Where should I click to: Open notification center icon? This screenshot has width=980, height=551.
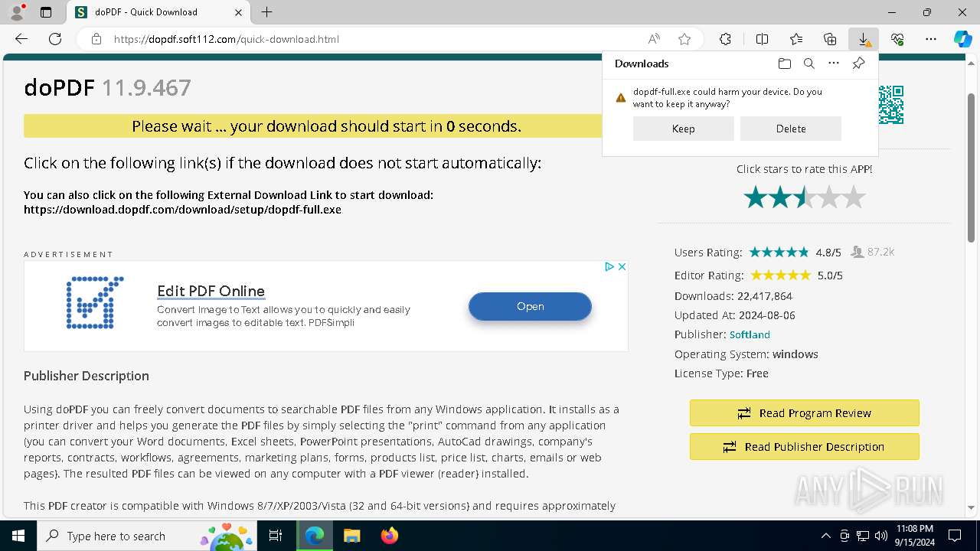tap(955, 536)
